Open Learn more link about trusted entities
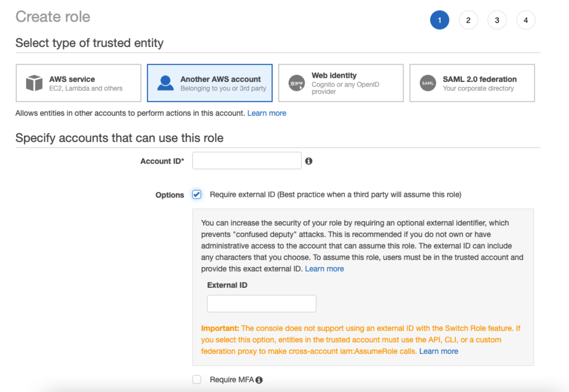This screenshot has width=569, height=392. [267, 113]
